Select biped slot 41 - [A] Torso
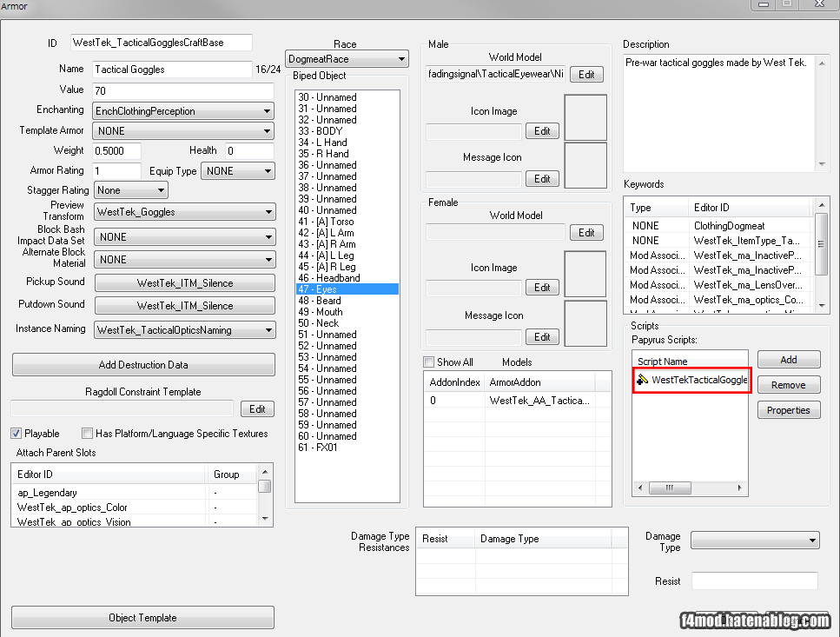The image size is (840, 637). [x=347, y=222]
